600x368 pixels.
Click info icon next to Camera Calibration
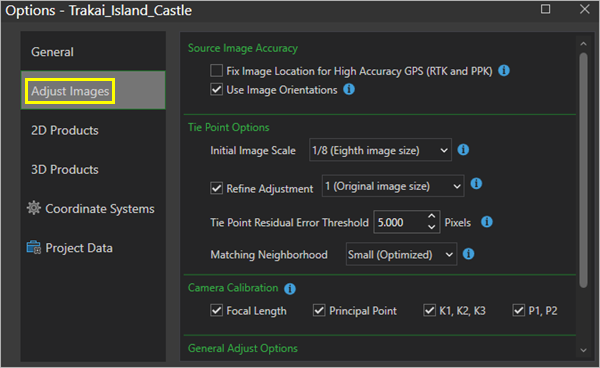point(290,289)
